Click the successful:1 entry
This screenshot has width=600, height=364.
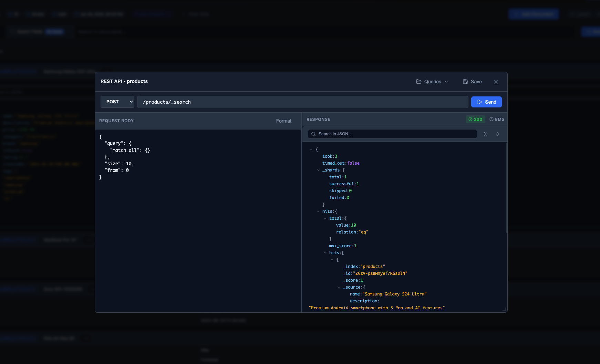point(344,184)
